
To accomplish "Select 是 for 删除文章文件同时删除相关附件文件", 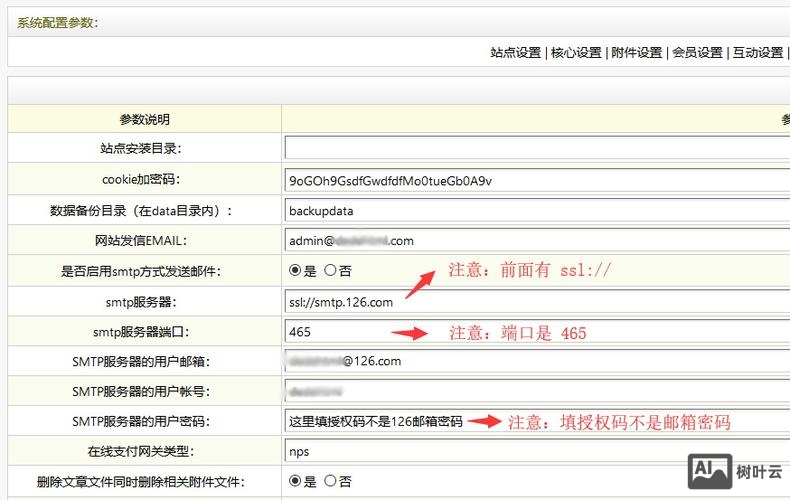I will 295,481.
